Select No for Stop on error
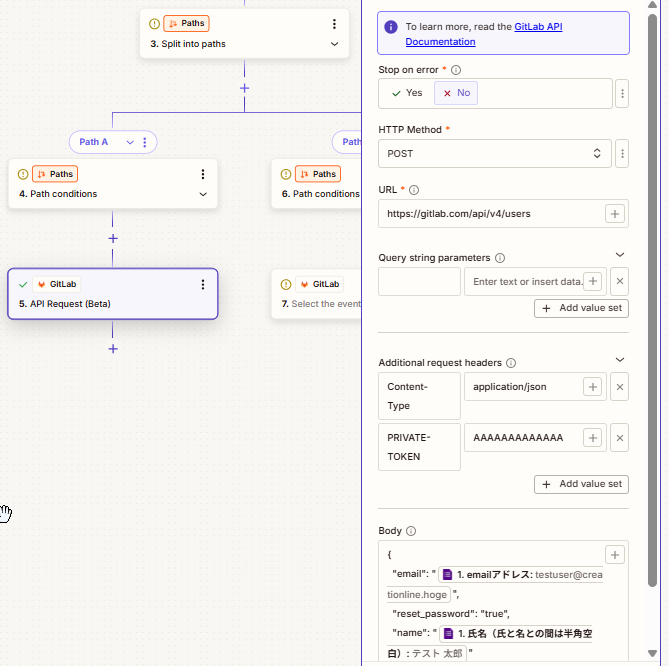 coord(456,93)
